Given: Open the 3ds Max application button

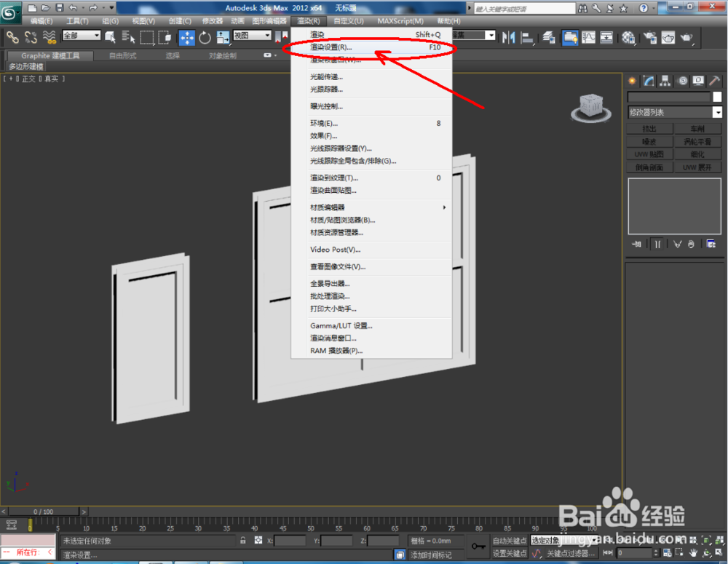Looking at the screenshot, I should click(9, 12).
